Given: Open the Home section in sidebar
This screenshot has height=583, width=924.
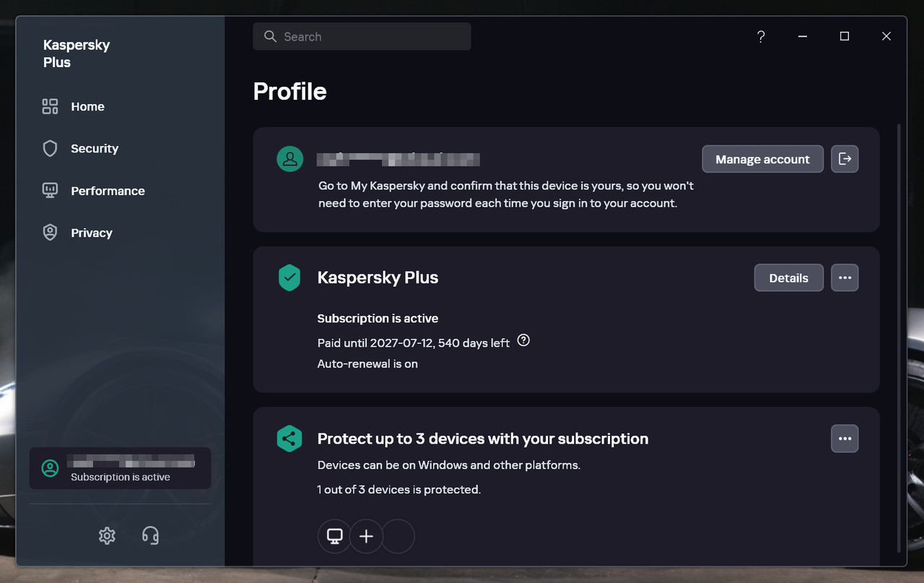Looking at the screenshot, I should (87, 107).
